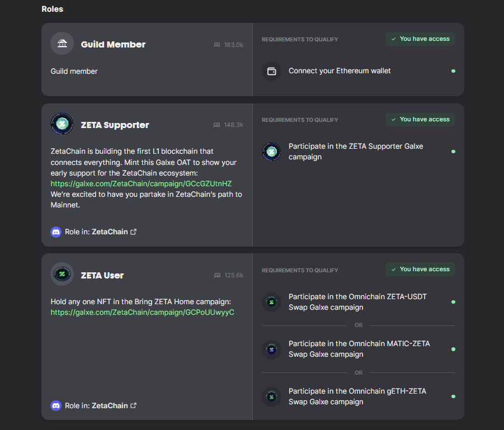Click the ZETA User role logo

pos(62,274)
